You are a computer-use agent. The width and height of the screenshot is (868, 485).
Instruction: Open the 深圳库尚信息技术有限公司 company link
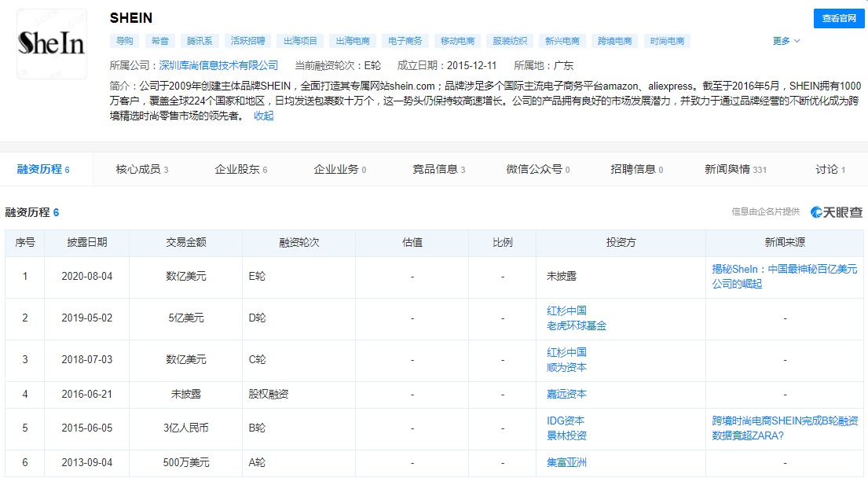(218, 66)
